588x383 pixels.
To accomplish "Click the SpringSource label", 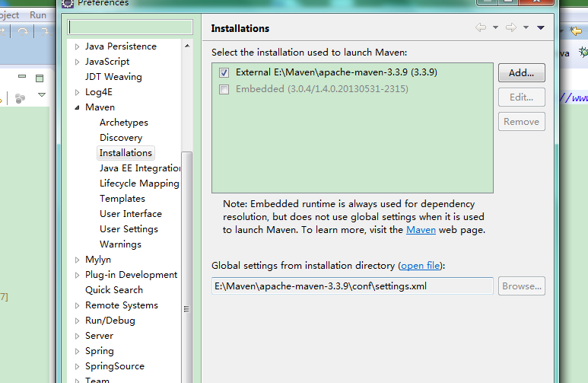I will click(x=115, y=366).
